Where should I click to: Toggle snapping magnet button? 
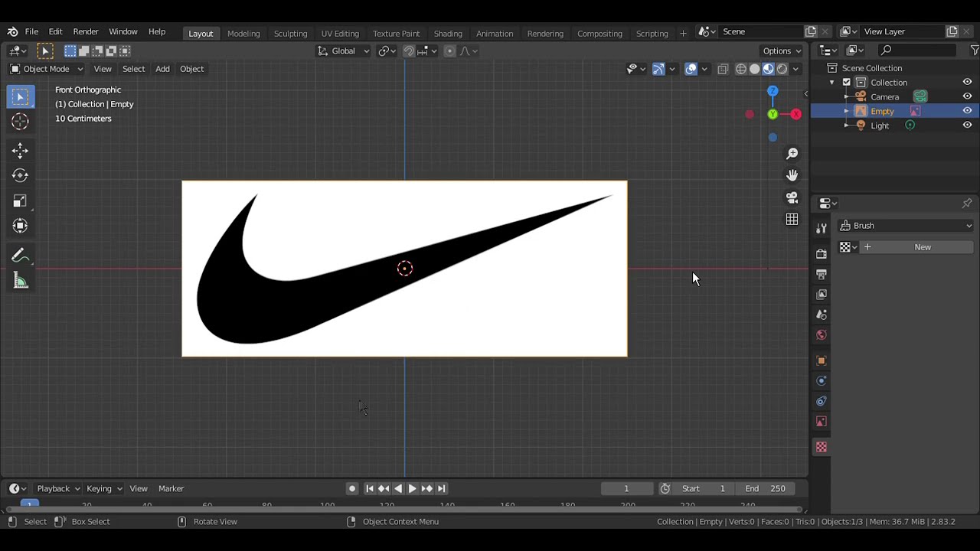pos(409,51)
